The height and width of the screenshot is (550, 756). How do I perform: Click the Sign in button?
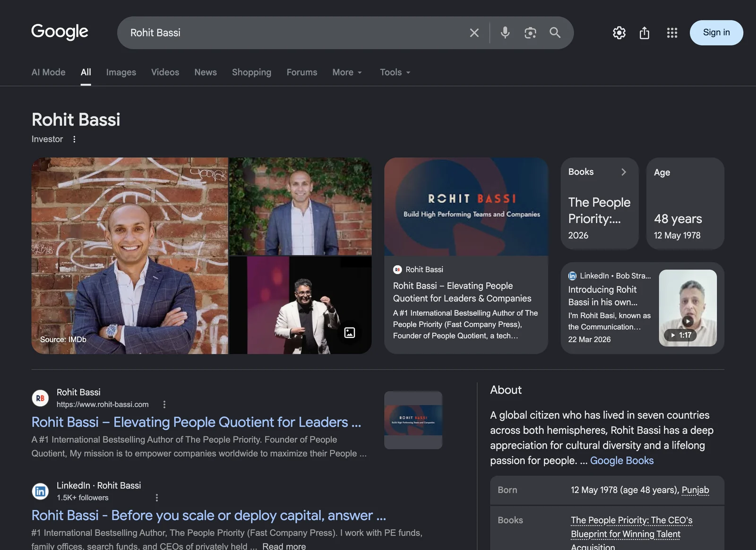coord(716,33)
